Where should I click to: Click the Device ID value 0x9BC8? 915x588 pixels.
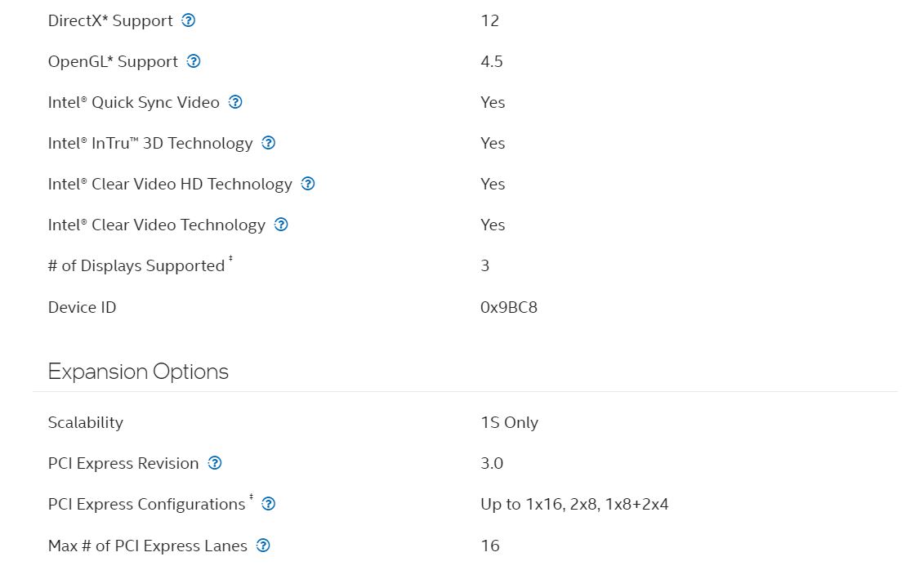tap(509, 307)
